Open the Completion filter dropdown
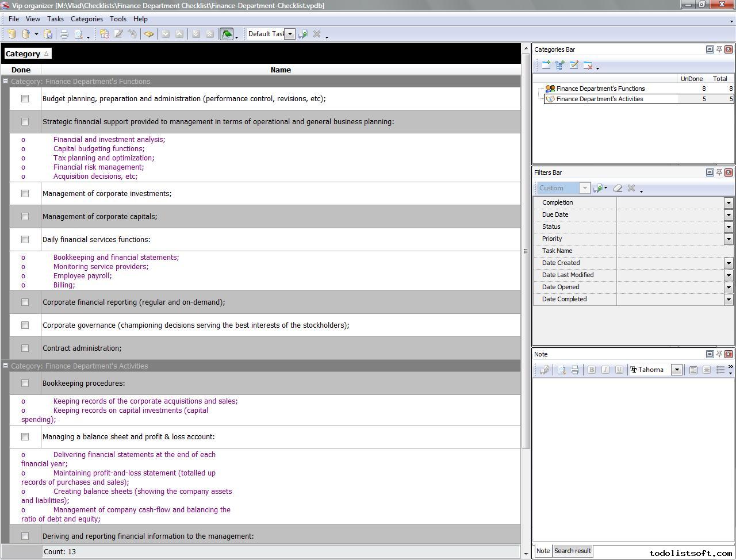 728,202
